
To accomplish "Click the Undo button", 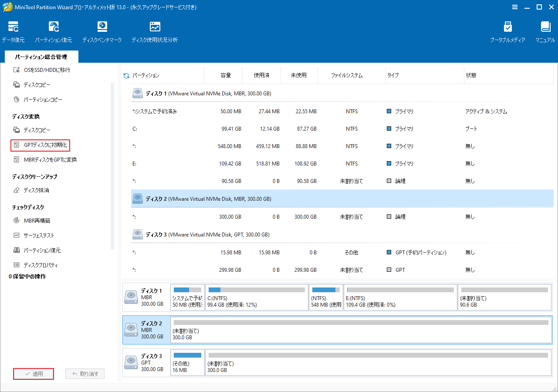I will tap(85, 374).
